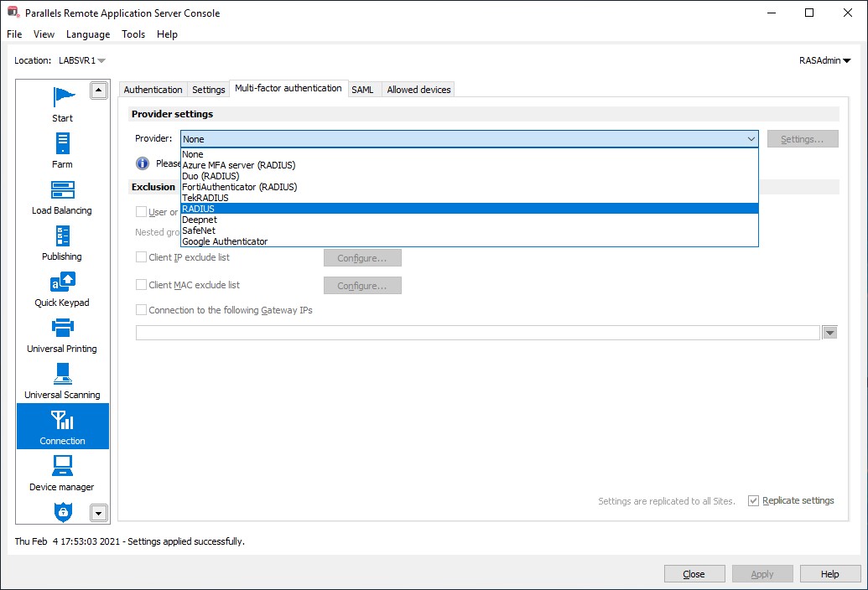Choose FortiAuthenticator (RADIUS) provider
The height and width of the screenshot is (590, 868).
tap(470, 187)
